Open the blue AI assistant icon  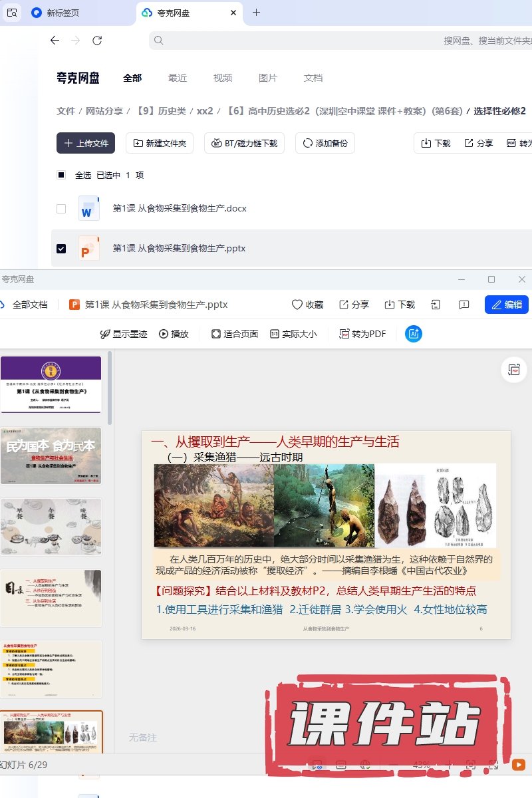[414, 334]
